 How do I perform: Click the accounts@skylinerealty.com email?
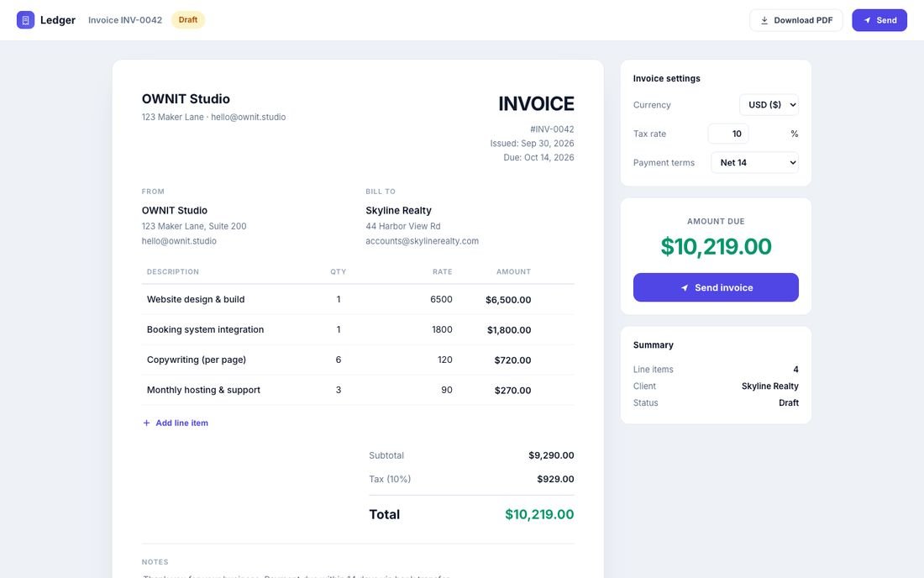[x=422, y=241]
